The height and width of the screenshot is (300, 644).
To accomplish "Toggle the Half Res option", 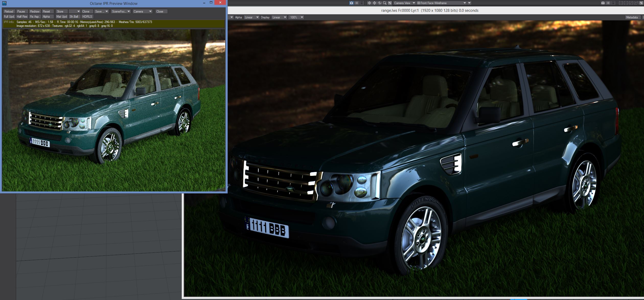I will point(22,17).
